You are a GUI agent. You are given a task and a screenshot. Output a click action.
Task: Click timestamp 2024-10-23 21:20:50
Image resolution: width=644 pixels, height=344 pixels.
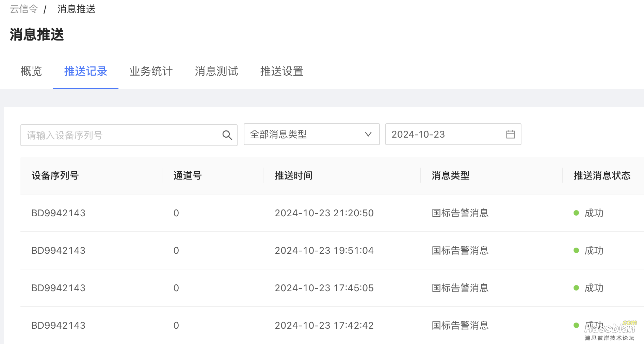[324, 213]
